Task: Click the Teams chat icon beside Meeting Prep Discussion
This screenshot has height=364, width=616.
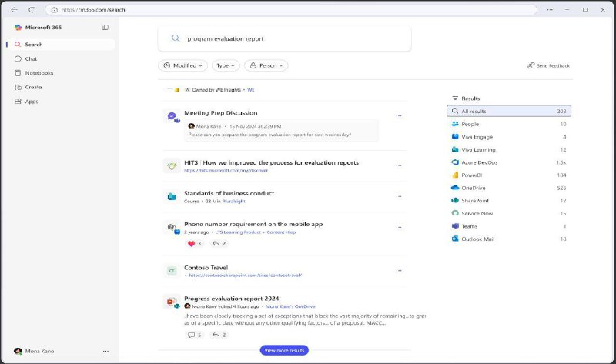Action: (x=172, y=117)
